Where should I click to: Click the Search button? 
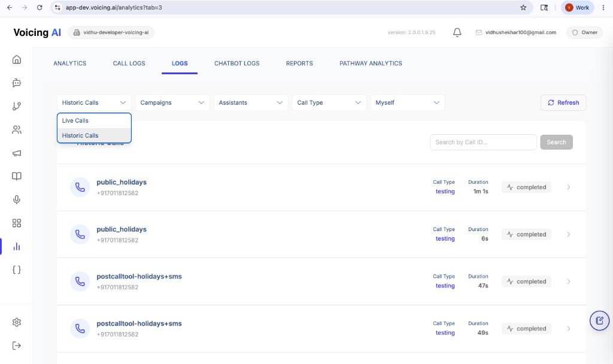click(x=556, y=142)
